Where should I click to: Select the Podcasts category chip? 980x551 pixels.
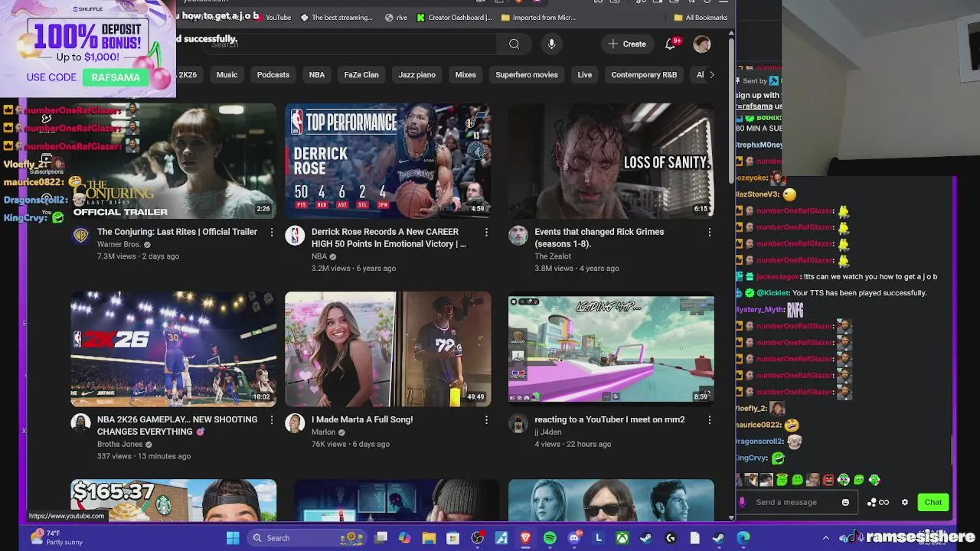pyautogui.click(x=273, y=75)
